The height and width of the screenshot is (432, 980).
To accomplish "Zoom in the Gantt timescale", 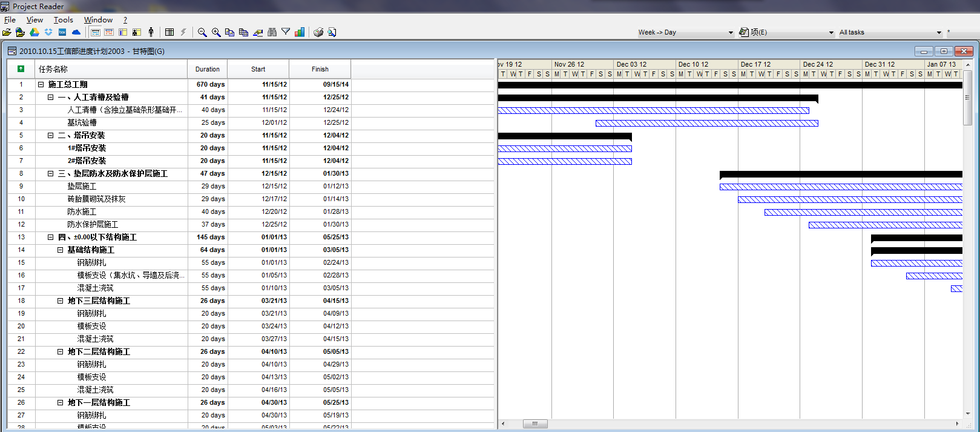I will coord(216,32).
